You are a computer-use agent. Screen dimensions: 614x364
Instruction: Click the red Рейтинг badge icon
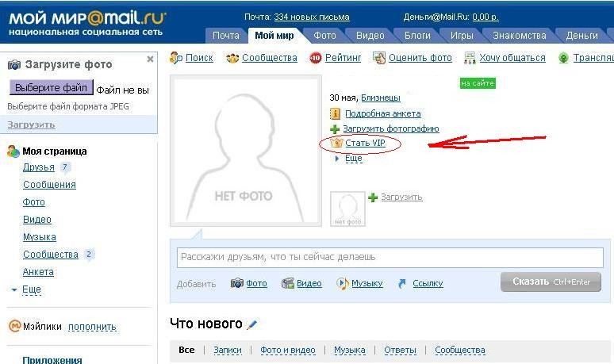click(x=316, y=58)
